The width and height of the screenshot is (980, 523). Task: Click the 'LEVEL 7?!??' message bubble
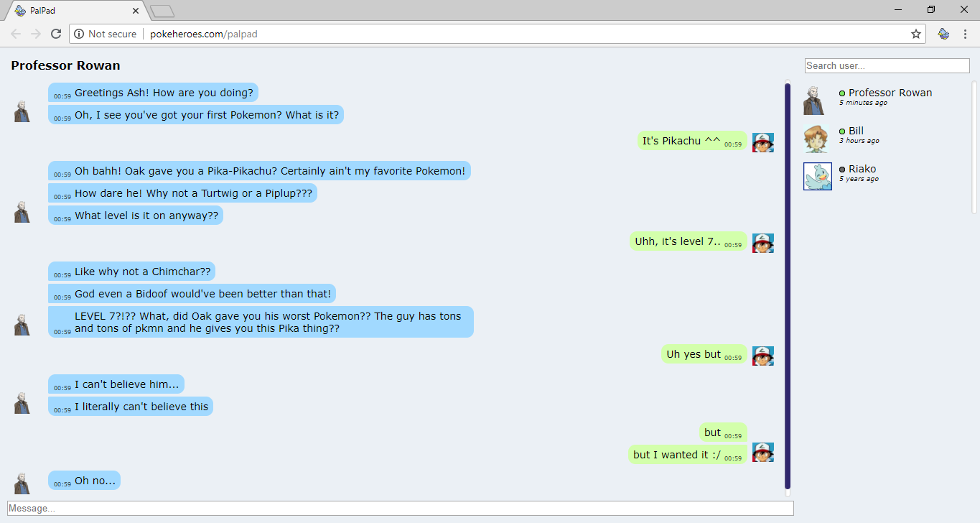point(261,322)
